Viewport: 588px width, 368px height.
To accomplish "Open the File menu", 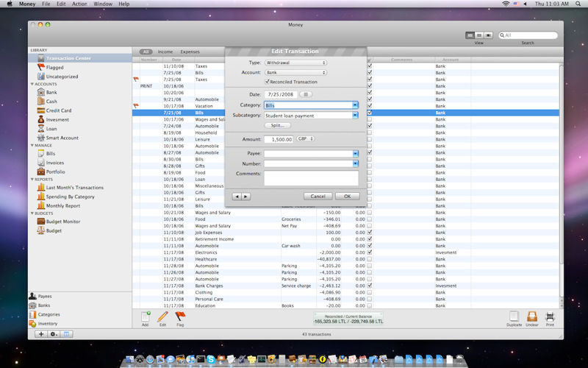I will (x=46, y=4).
